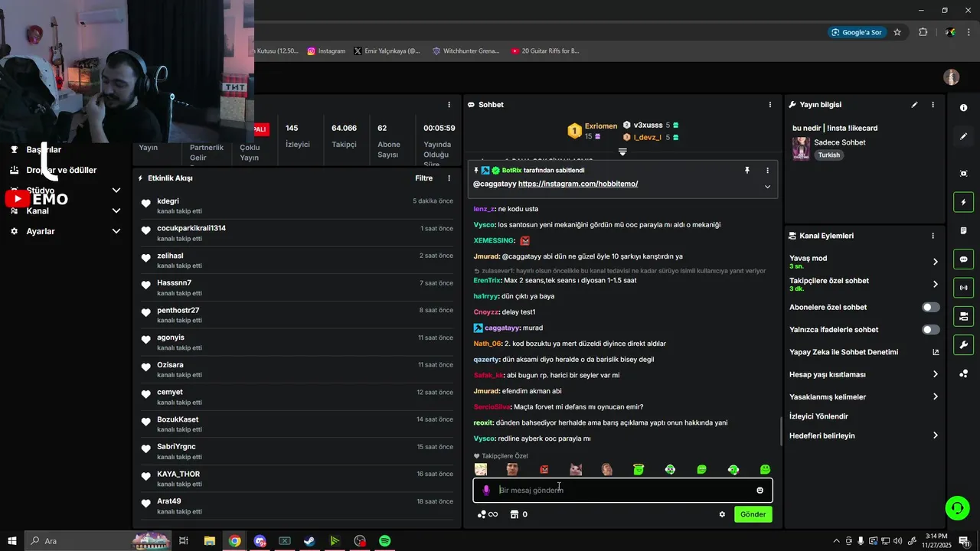Select the Turkish language tag
Viewport: 980px width, 551px height.
coord(828,155)
